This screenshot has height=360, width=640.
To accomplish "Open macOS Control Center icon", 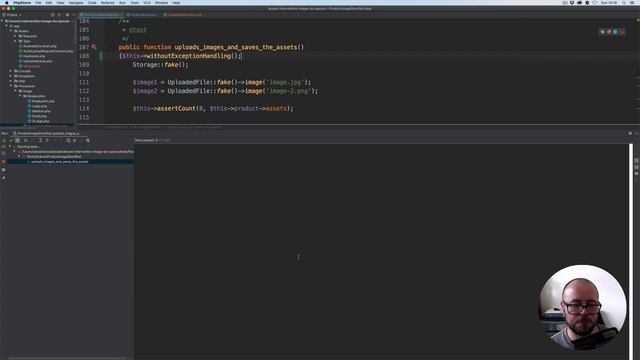I will coord(632,2).
